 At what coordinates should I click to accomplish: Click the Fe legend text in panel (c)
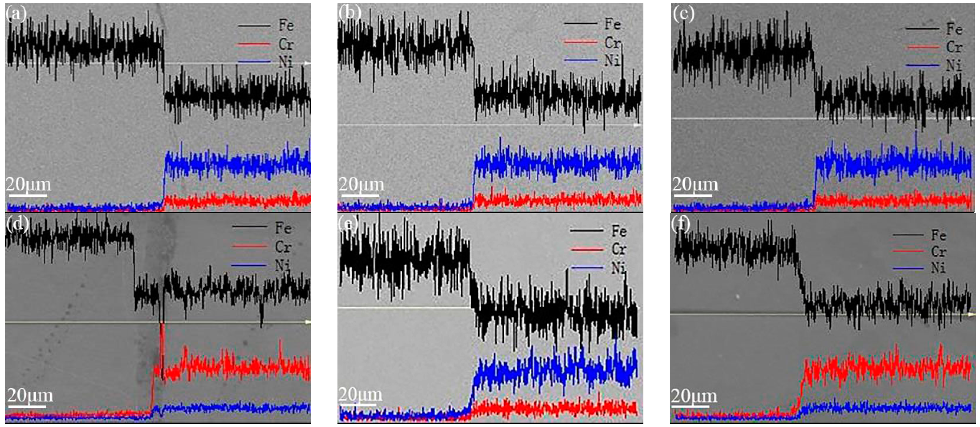(954, 29)
